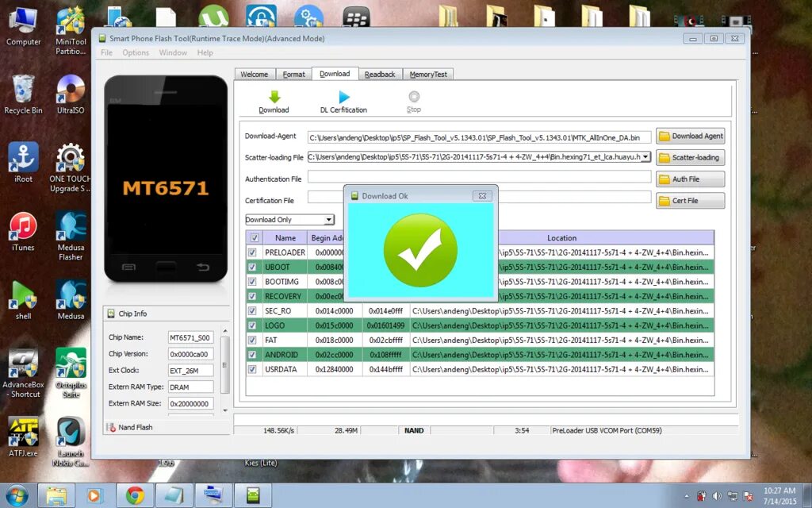
Task: Uncheck the LOGO partition checkbox
Action: pos(252,325)
